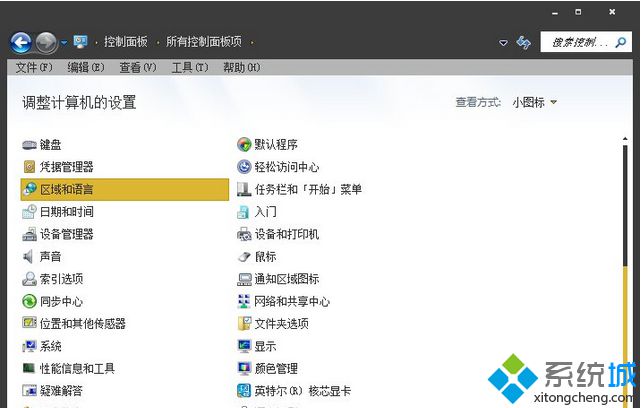Open Indexing Options (索引选项) icon

29,279
